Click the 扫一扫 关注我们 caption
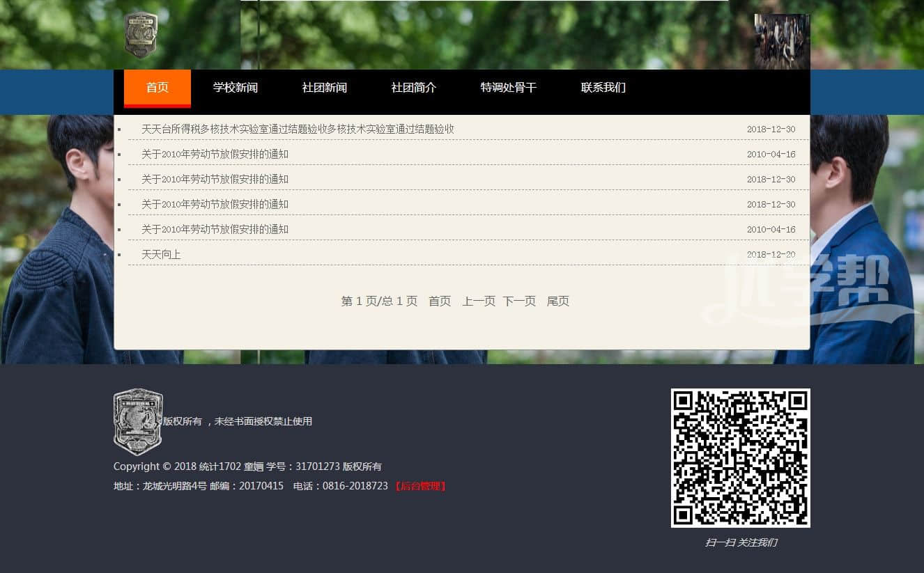 741,542
